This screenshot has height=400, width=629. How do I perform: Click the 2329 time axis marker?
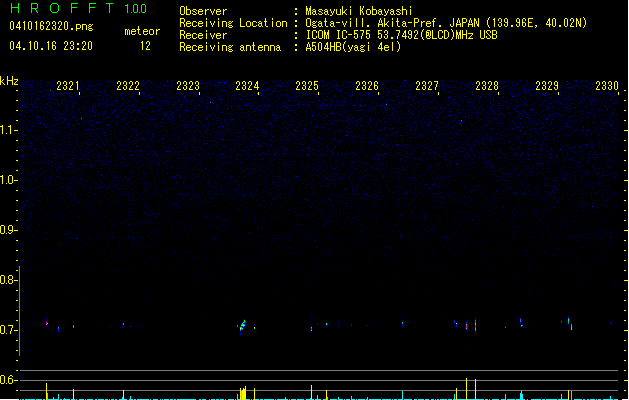pos(547,86)
